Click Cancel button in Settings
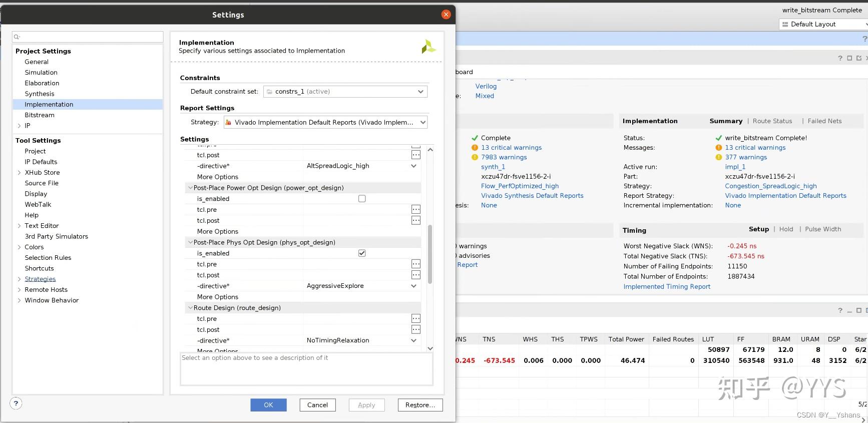Image resolution: width=868 pixels, height=423 pixels. [317, 405]
